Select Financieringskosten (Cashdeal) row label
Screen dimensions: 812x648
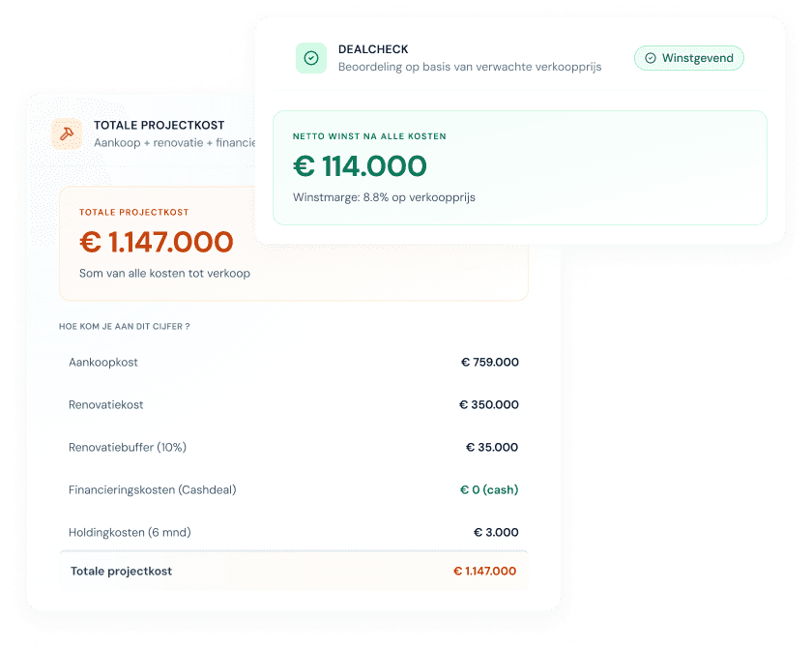(x=153, y=489)
